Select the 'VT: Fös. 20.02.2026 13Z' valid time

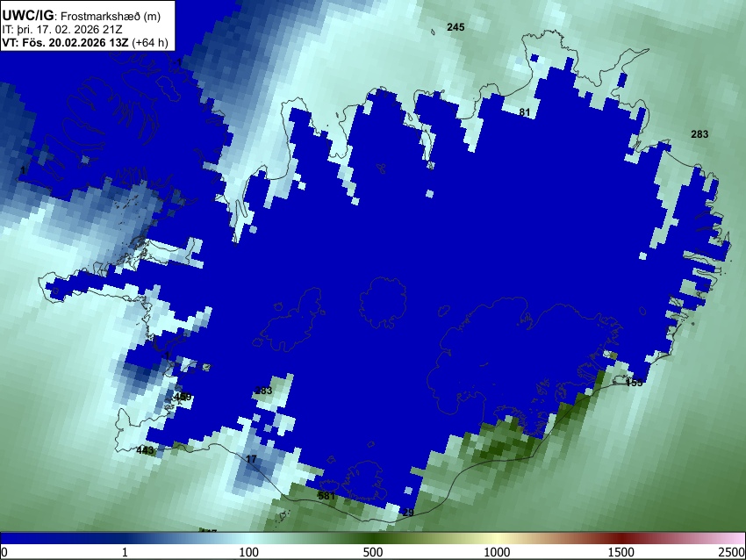click(x=65, y=42)
